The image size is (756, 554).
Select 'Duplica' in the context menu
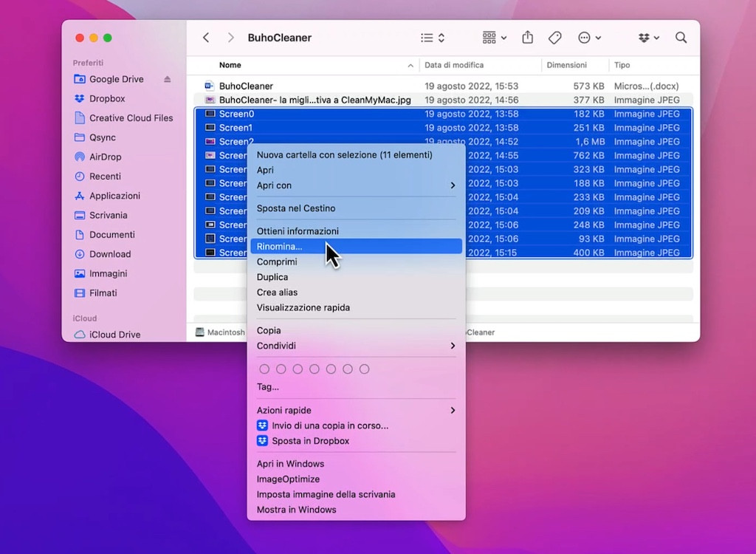pos(356,277)
